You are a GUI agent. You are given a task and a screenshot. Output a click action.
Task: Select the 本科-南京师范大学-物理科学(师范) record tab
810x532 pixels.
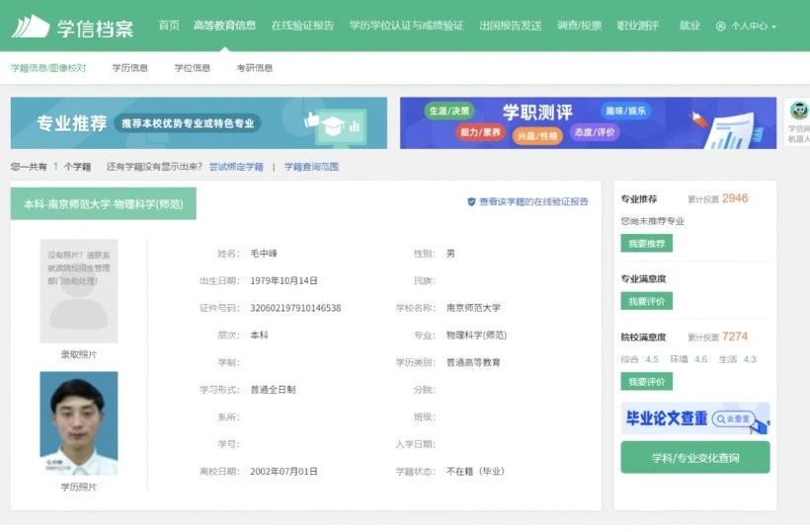pyautogui.click(x=104, y=204)
